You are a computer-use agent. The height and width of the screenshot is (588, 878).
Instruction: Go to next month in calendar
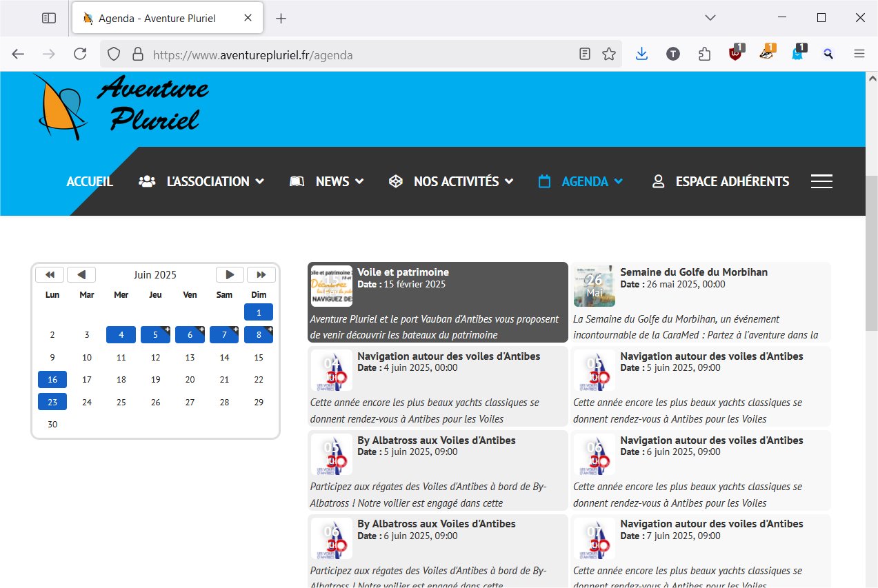tap(230, 274)
